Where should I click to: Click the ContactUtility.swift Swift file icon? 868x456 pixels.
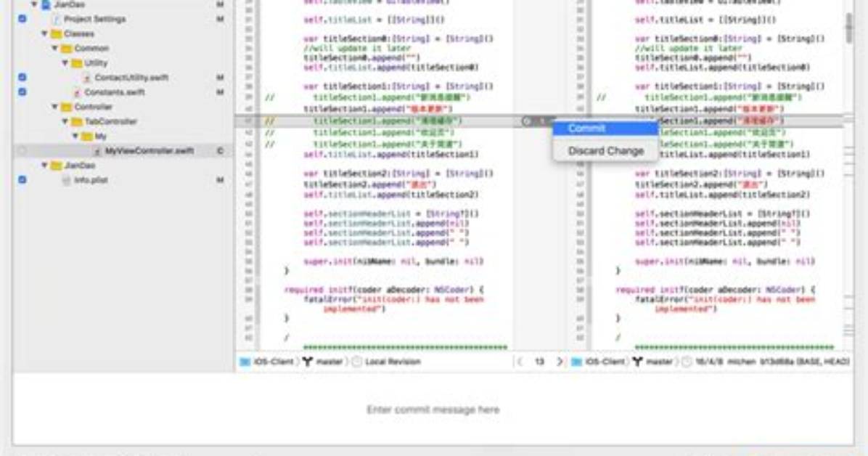[87, 78]
